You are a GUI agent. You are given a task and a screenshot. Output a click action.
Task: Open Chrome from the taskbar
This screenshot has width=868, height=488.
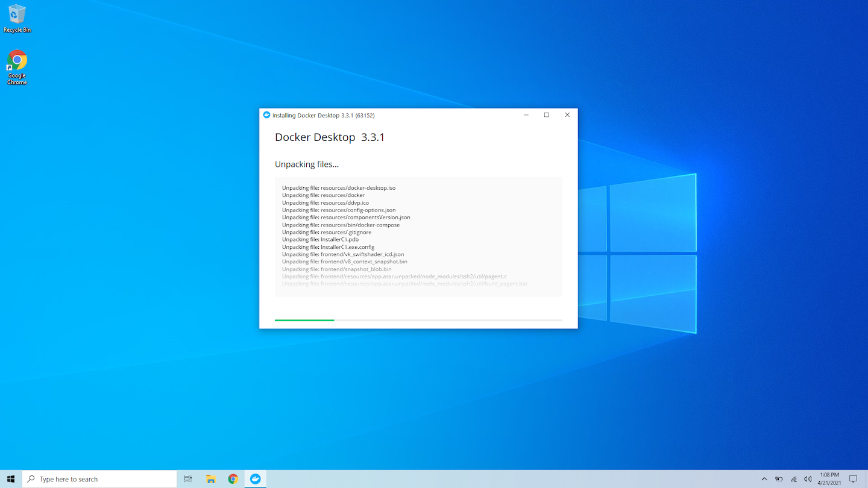tap(233, 479)
